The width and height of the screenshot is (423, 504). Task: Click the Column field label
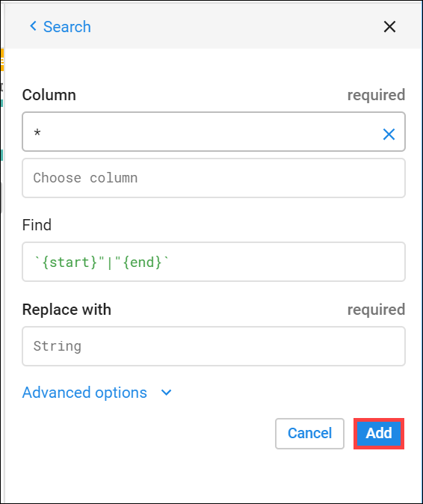[x=49, y=95]
